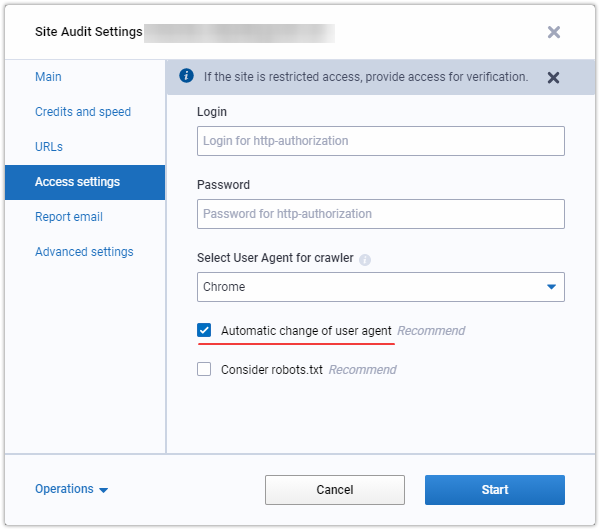Screen dimensions: 600x530
Task: Select the Access settings tab
Action: pyautogui.click(x=85, y=182)
